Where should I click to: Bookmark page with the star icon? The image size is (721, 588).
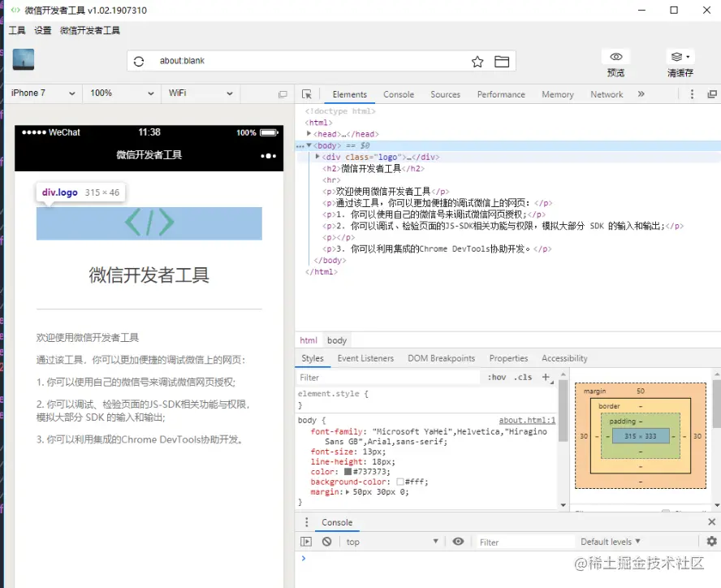(x=477, y=61)
